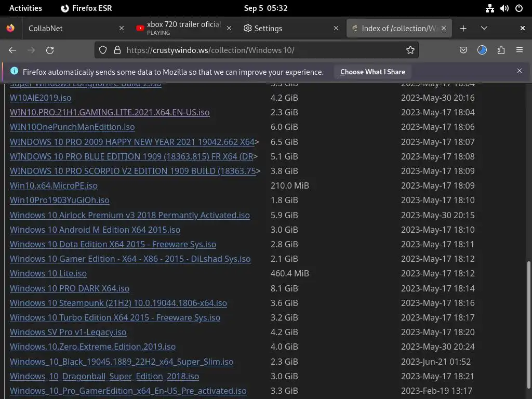Open the clock Sep 5 05:32 menu
The width and height of the screenshot is (532, 399).
tap(265, 8)
